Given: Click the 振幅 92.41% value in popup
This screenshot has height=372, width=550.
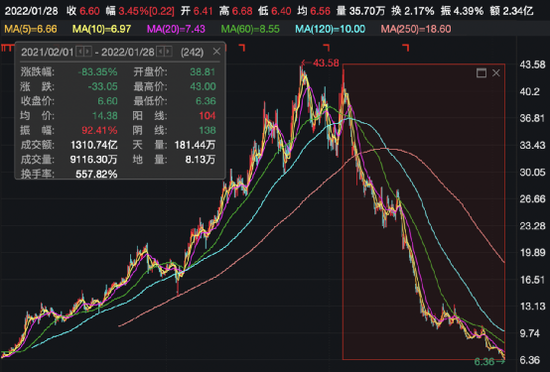Looking at the screenshot, I should coord(99,130).
